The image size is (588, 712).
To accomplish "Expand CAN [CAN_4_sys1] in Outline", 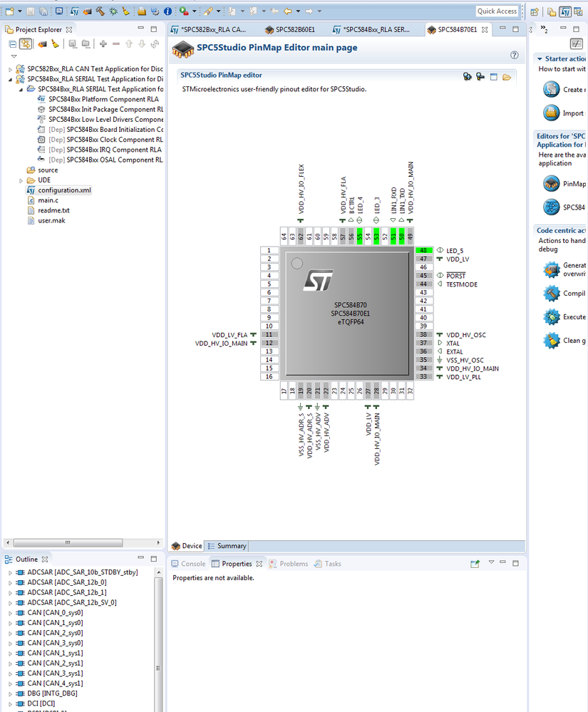I will pyautogui.click(x=11, y=683).
